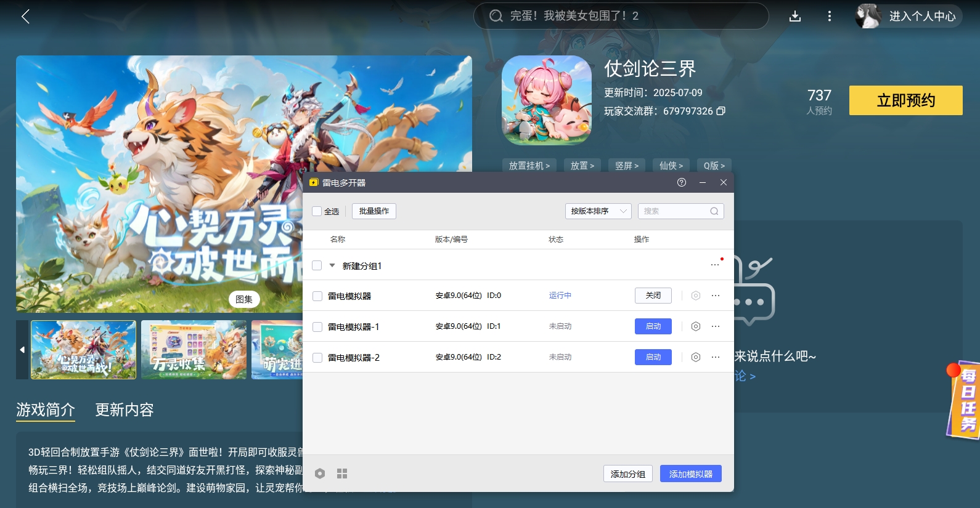Open settings gear for 雷电模拟器-2
This screenshot has width=980, height=508.
[x=696, y=357]
